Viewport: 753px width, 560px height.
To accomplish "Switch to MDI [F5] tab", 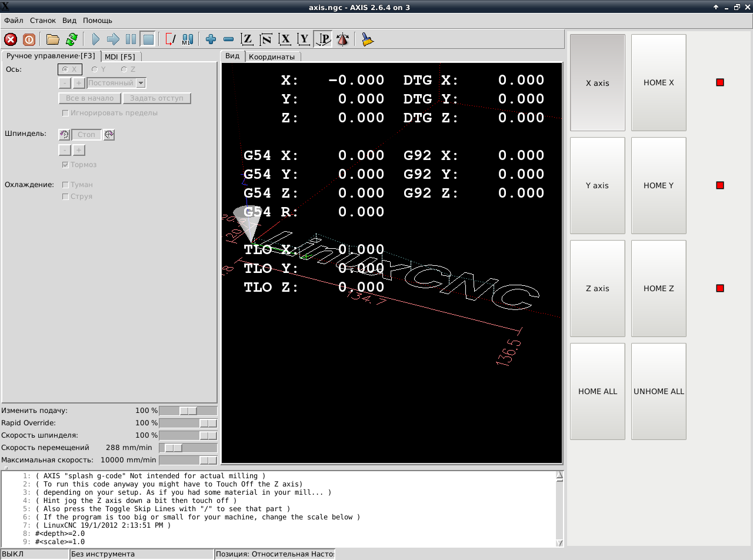I will [120, 56].
